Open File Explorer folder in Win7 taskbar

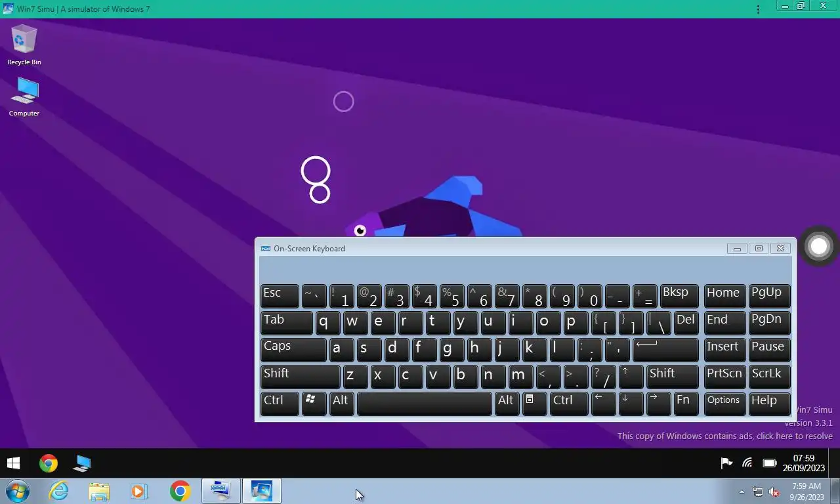tap(99, 491)
